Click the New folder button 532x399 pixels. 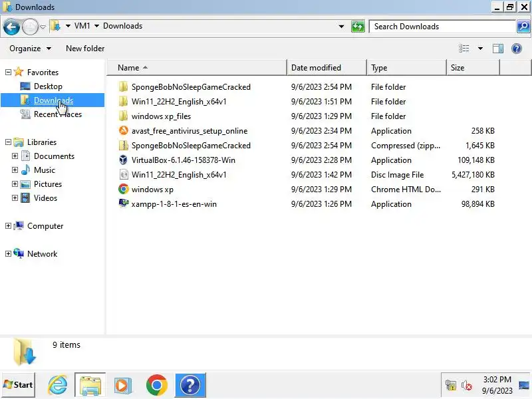pyautogui.click(x=85, y=49)
